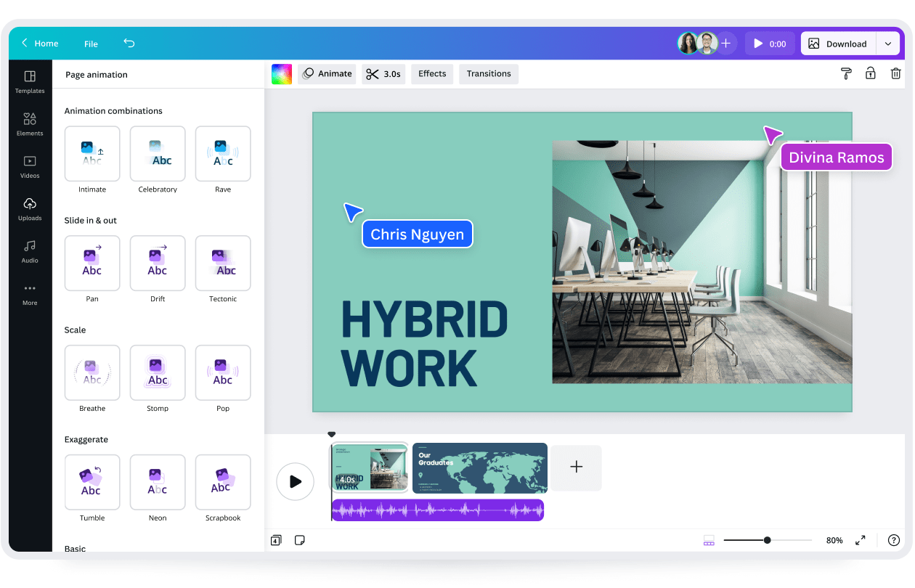Open the rainbow color picker swatch
The height and width of the screenshot is (588, 915).
click(x=282, y=74)
